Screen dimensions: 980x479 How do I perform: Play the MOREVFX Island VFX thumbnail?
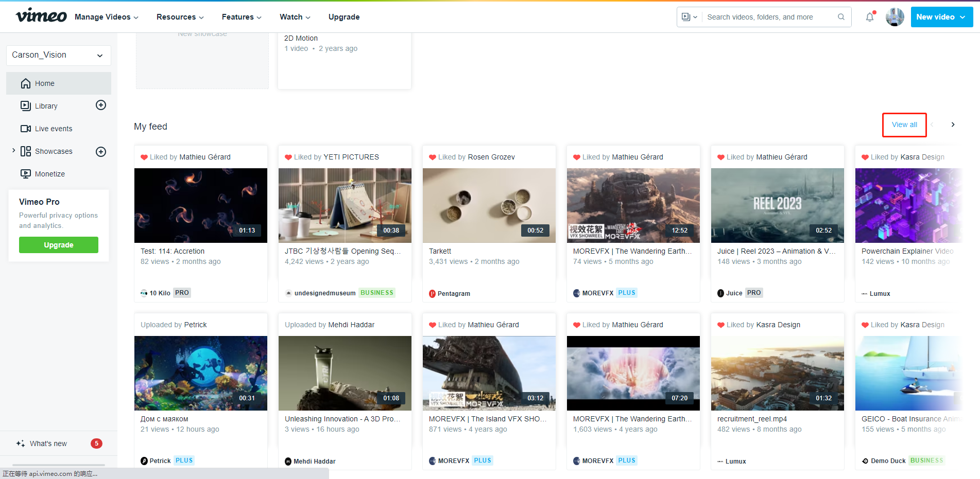point(489,373)
